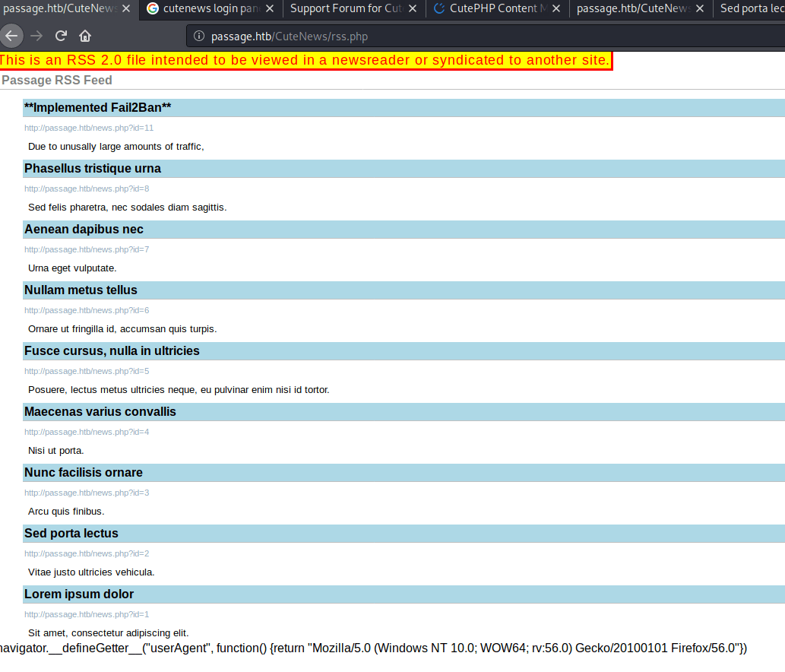
Task: Select the fifth tab passage.htb/CuteNews
Action: [633, 8]
